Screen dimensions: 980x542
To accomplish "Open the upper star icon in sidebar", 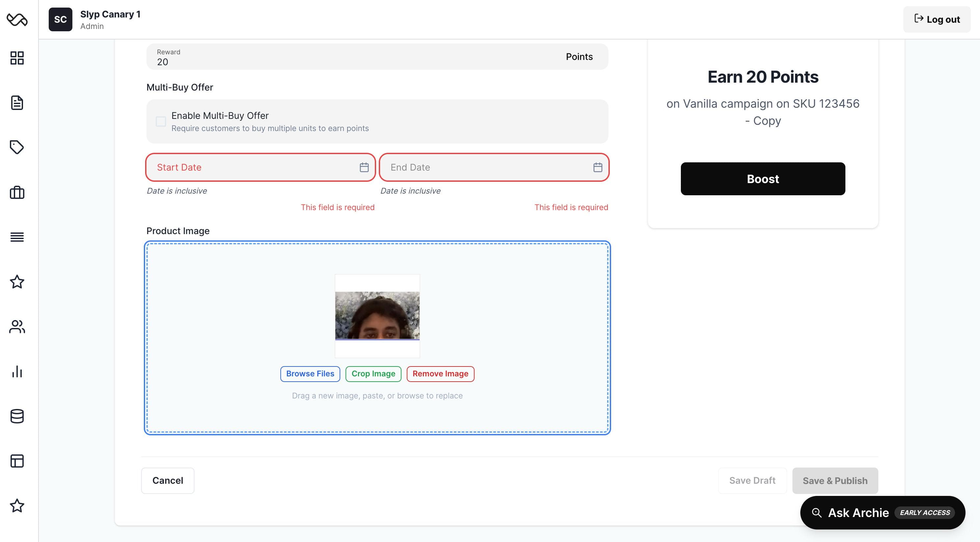I will pyautogui.click(x=17, y=282).
